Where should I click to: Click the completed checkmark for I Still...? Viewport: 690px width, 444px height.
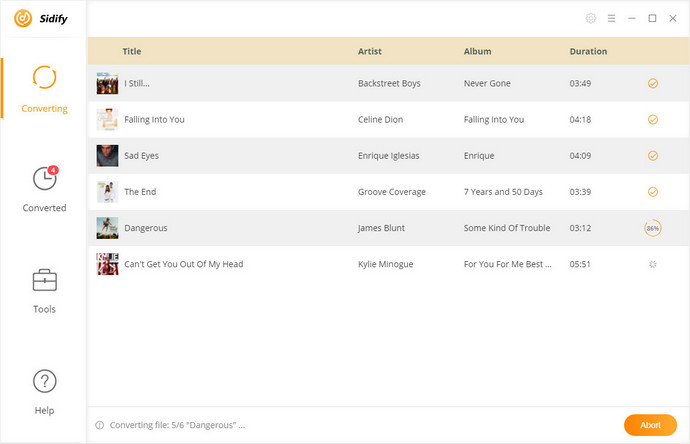pos(653,83)
